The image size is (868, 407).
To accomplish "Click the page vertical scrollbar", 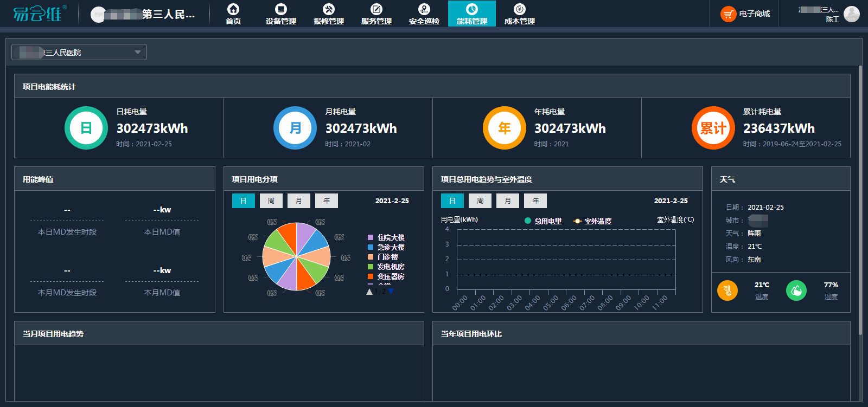I will (x=860, y=201).
